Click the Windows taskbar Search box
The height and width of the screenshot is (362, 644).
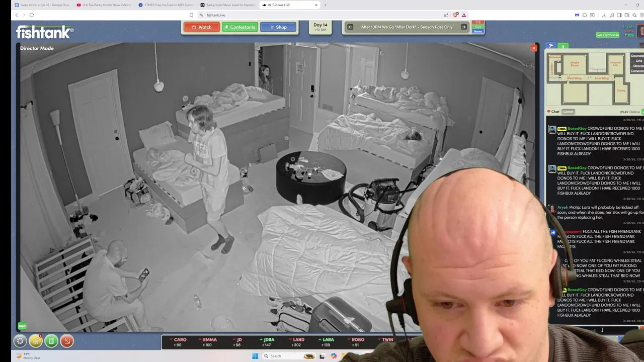coord(289,356)
